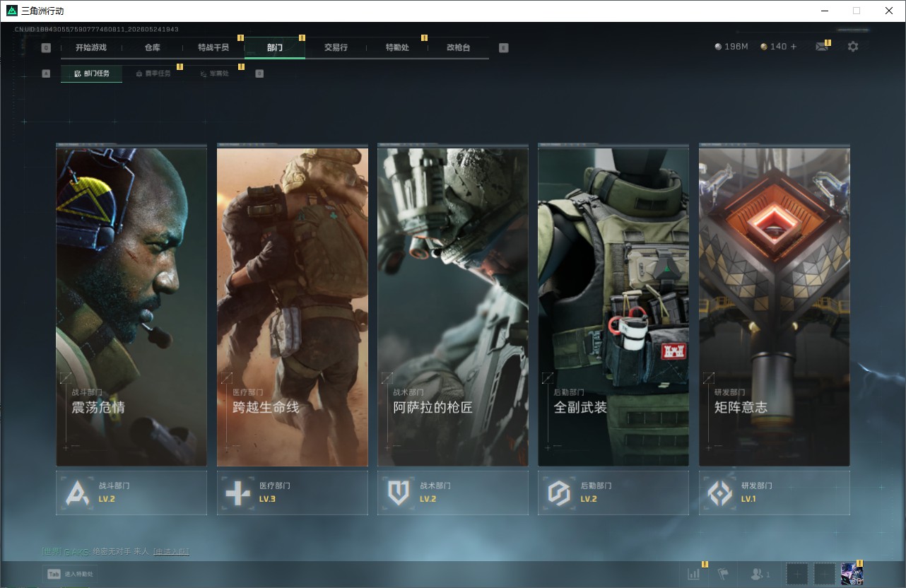Click the 战斗部门 LV.2 emblem icon
Image resolution: width=906 pixels, height=588 pixels.
(77, 493)
